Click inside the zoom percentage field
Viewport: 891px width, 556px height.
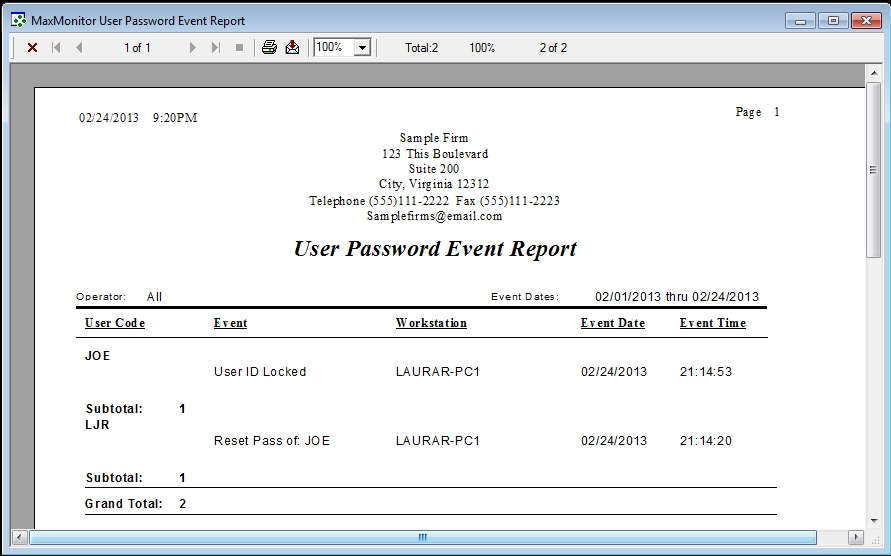[x=333, y=47]
